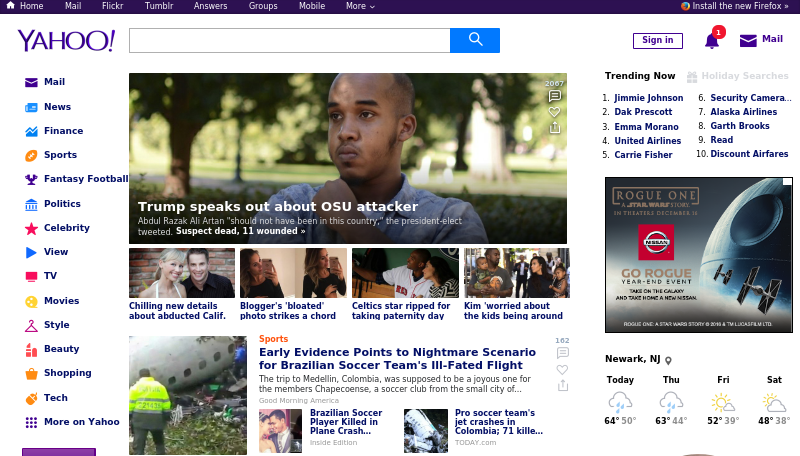Open Mail in the top navigation bar

point(73,6)
